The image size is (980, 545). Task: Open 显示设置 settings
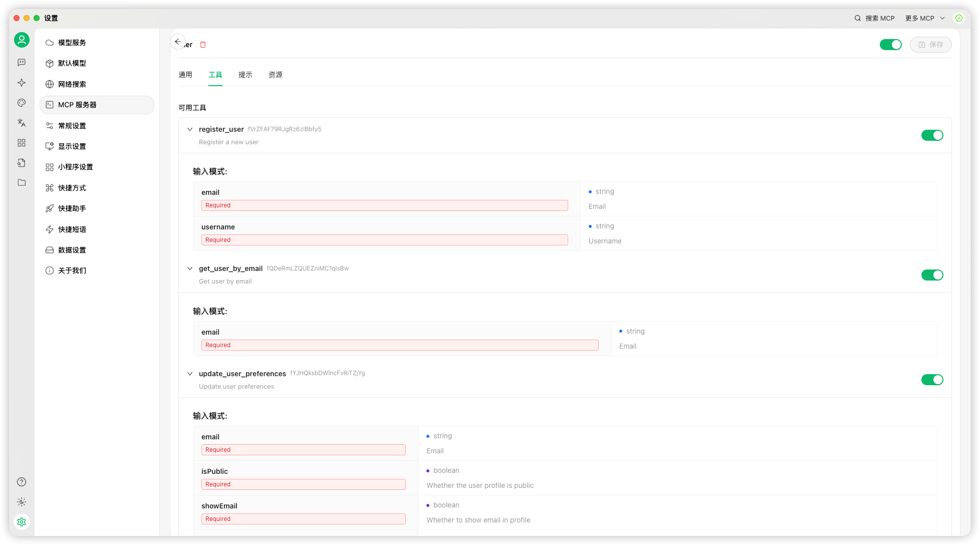[97, 146]
